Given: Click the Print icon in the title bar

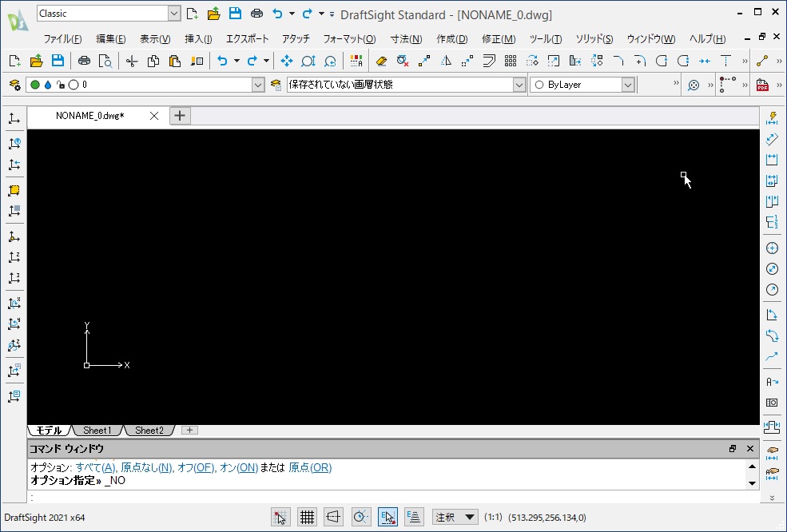Looking at the screenshot, I should (x=256, y=14).
